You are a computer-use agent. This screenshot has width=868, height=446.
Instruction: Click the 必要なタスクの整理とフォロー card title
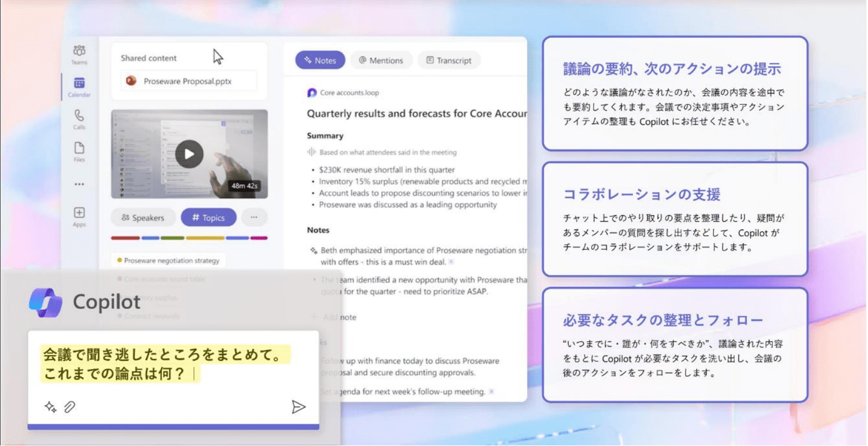(x=663, y=320)
